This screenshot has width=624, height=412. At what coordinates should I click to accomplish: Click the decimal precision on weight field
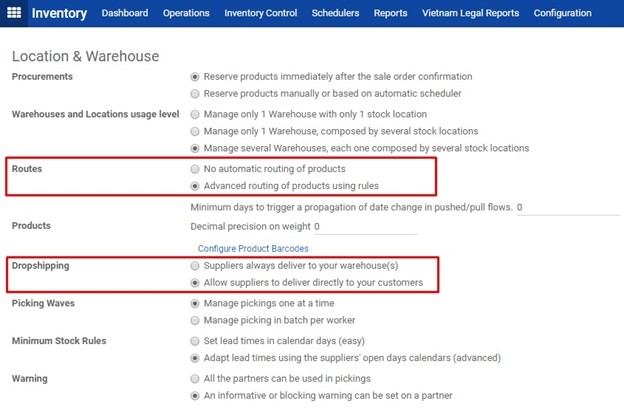point(365,227)
